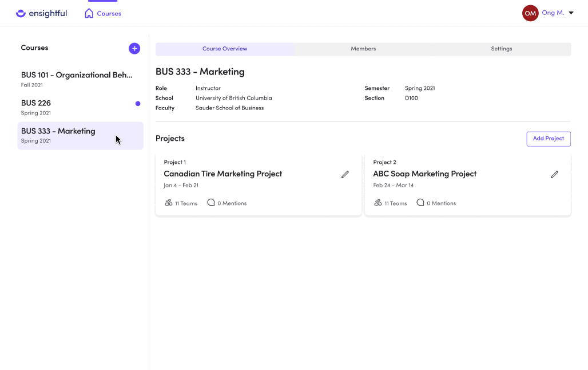The image size is (588, 370).
Task: Open the Courses nav link
Action: pyautogui.click(x=109, y=14)
